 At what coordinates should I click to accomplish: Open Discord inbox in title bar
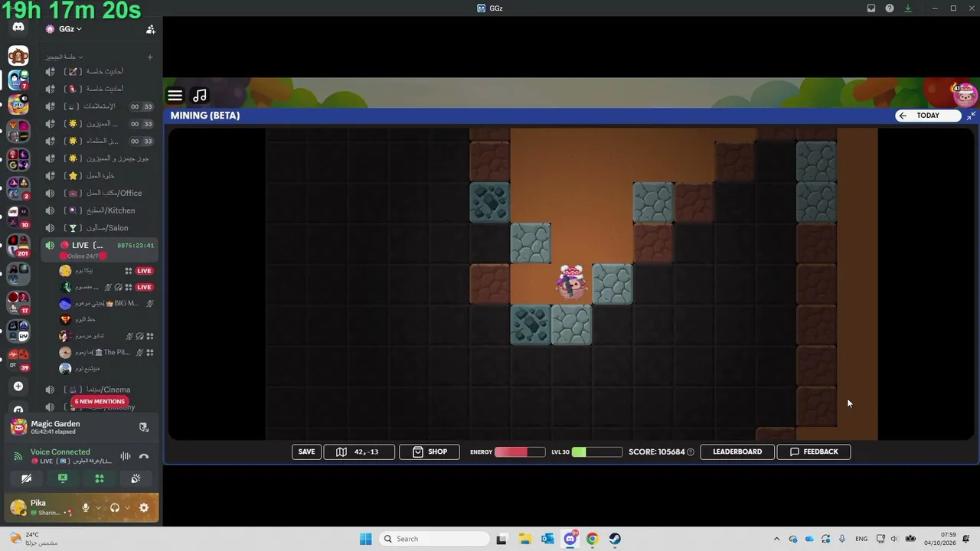pos(871,8)
